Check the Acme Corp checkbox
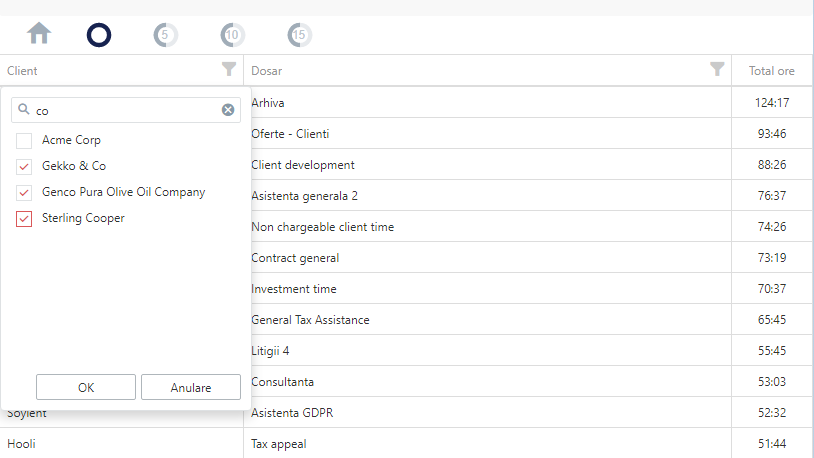This screenshot has width=814, height=458. [x=24, y=141]
